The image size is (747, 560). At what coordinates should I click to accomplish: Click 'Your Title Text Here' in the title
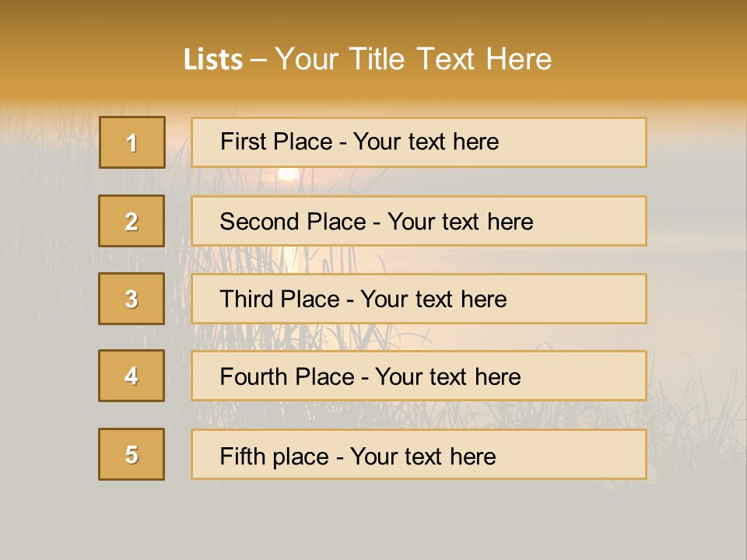pyautogui.click(x=413, y=59)
